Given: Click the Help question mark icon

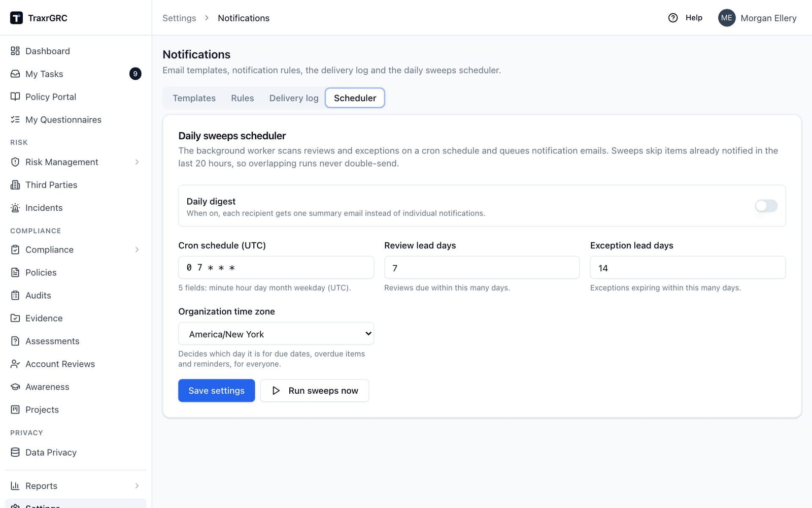Looking at the screenshot, I should [x=673, y=18].
